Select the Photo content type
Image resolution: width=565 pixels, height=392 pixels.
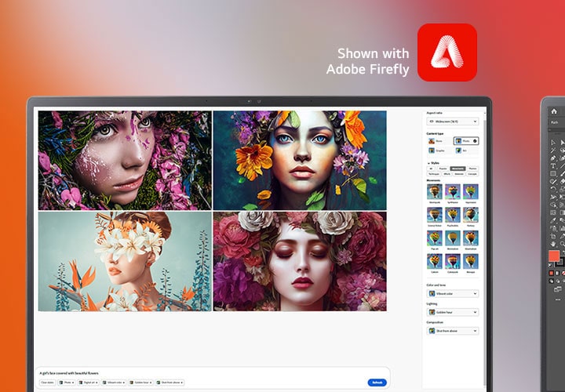[x=466, y=140]
